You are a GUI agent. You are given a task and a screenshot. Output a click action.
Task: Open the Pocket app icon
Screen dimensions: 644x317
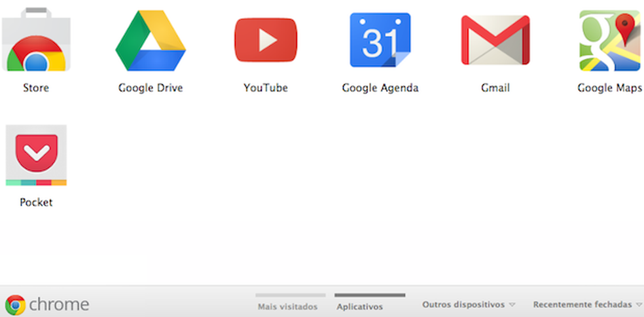pyautogui.click(x=36, y=155)
